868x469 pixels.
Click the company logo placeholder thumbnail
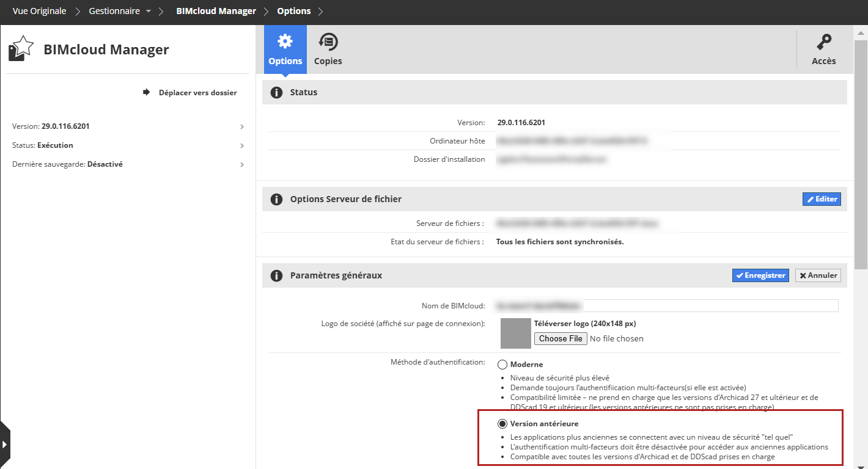pyautogui.click(x=515, y=333)
